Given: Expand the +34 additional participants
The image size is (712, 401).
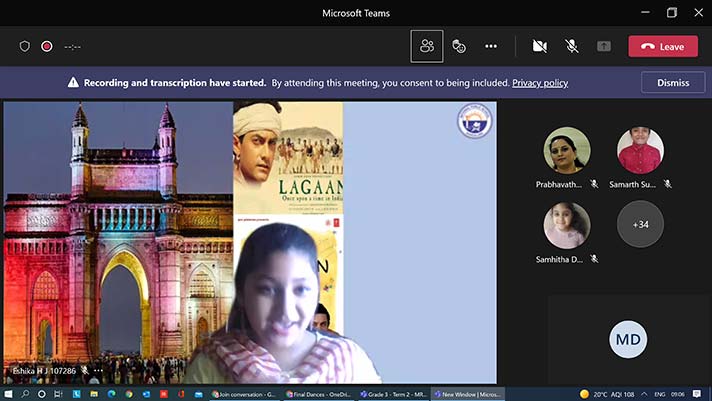Looking at the screenshot, I should [x=640, y=225].
